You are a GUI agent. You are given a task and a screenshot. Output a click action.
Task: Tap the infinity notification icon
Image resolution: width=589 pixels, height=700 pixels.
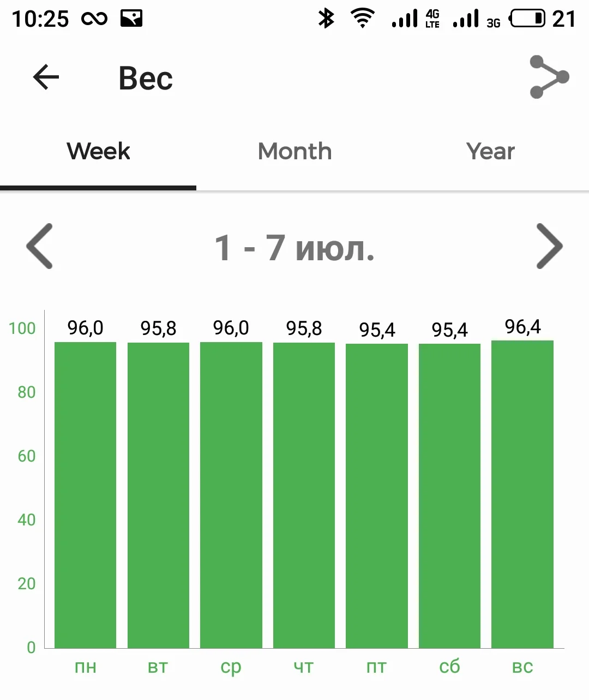[94, 19]
